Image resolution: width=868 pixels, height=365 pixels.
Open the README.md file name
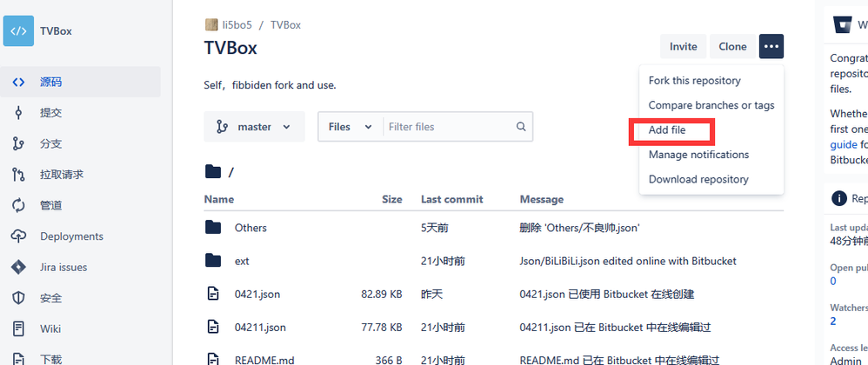point(264,360)
